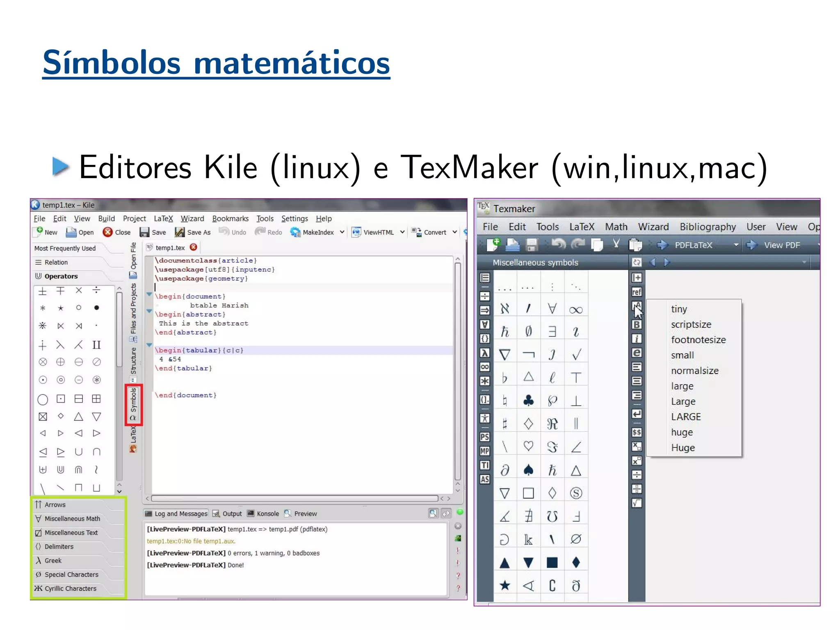The image size is (840, 630).
Task: Click the MakeIndex button in Kile
Action: click(x=312, y=232)
